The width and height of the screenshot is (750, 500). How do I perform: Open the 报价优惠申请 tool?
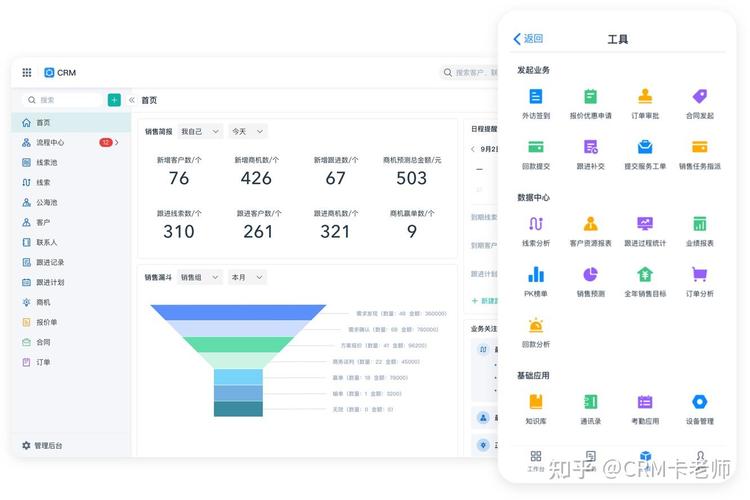[590, 103]
